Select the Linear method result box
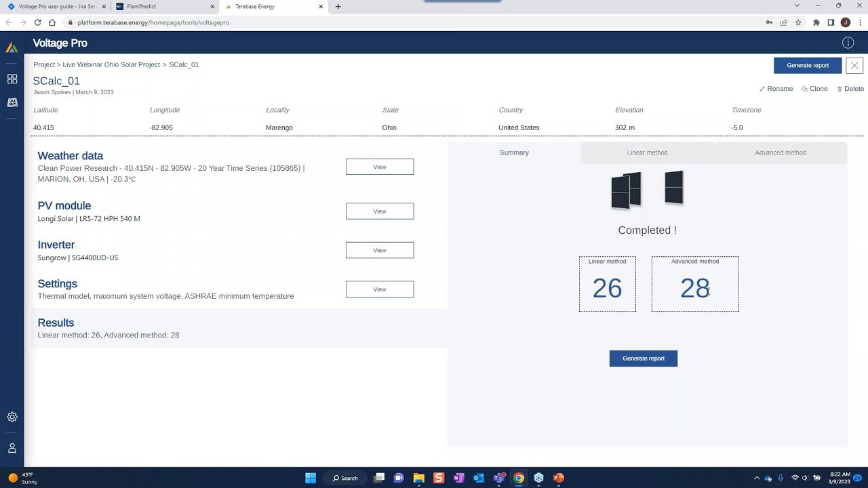 pos(608,284)
